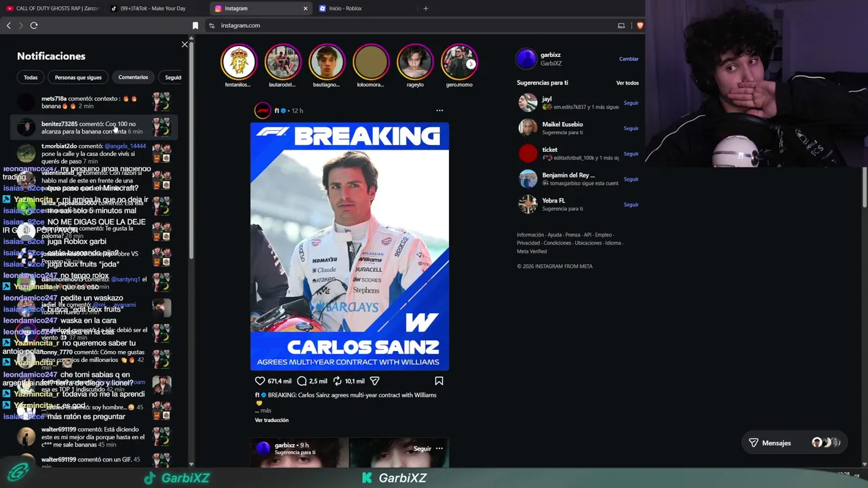The width and height of the screenshot is (868, 488).
Task: Go back with the browser back arrow
Action: [9, 26]
